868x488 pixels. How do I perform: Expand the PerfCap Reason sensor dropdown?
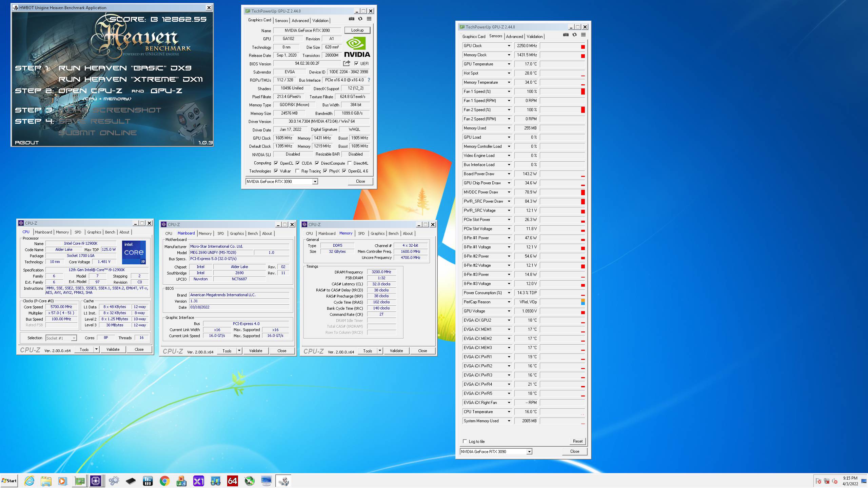coord(509,302)
